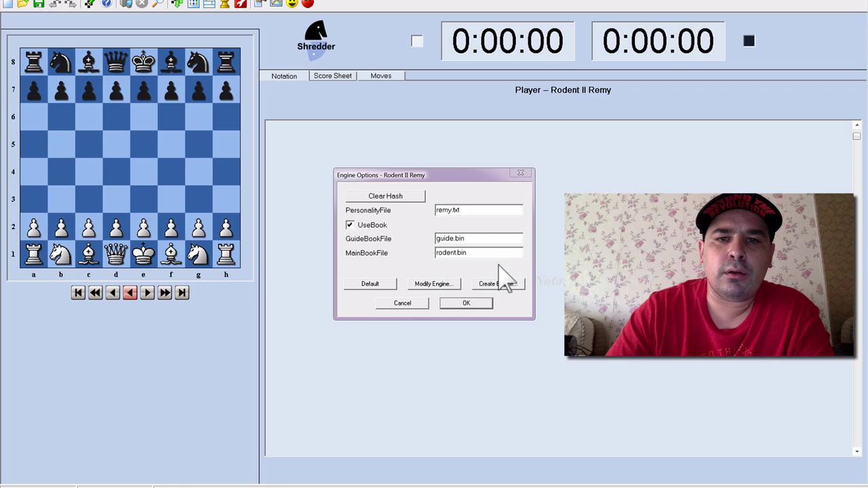This screenshot has width=868, height=488.
Task: Select the black knight on b8
Action: coord(61,62)
